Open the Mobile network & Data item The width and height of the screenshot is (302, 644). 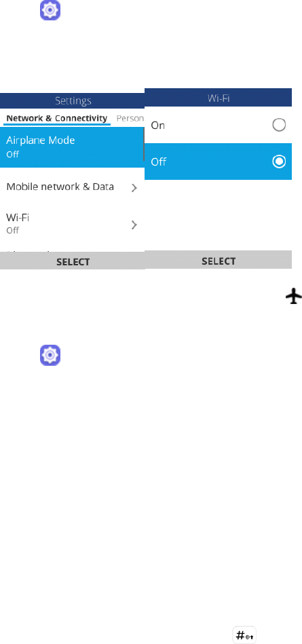tap(72, 187)
